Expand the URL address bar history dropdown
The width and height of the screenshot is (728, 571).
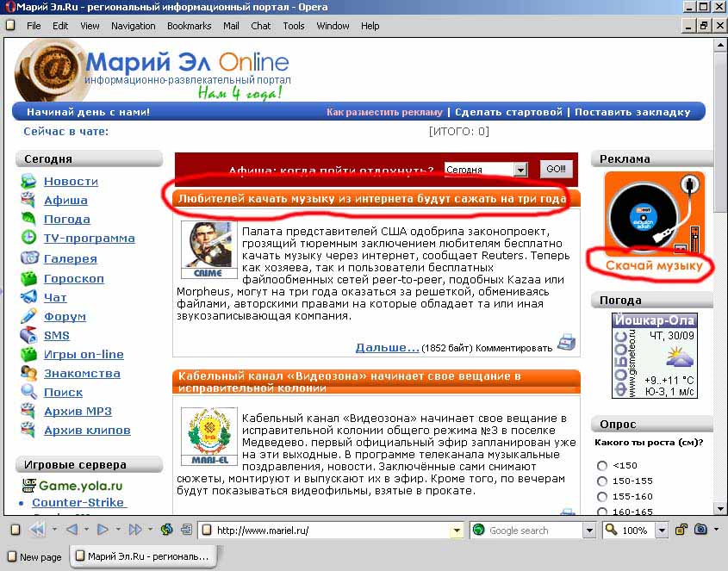point(457,531)
